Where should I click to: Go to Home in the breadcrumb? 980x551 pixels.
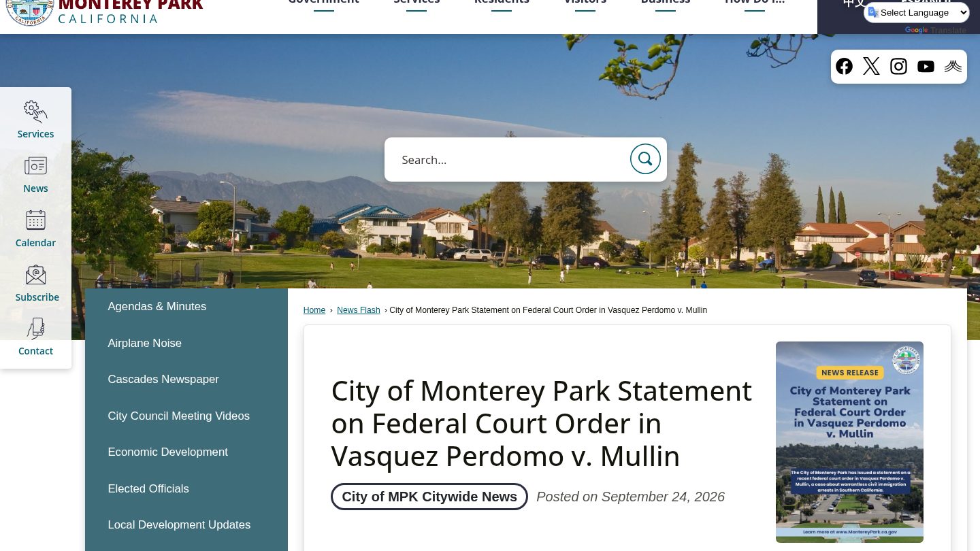[314, 310]
